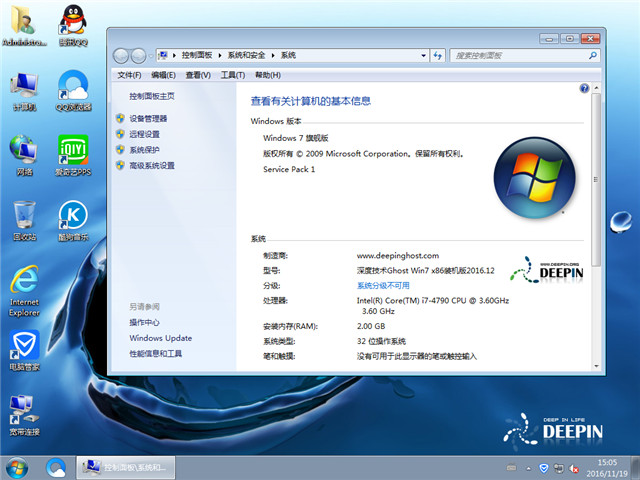This screenshot has height=480, width=640.
Task: Click the water-drop widget at the desktop's right edge
Action: [621, 222]
